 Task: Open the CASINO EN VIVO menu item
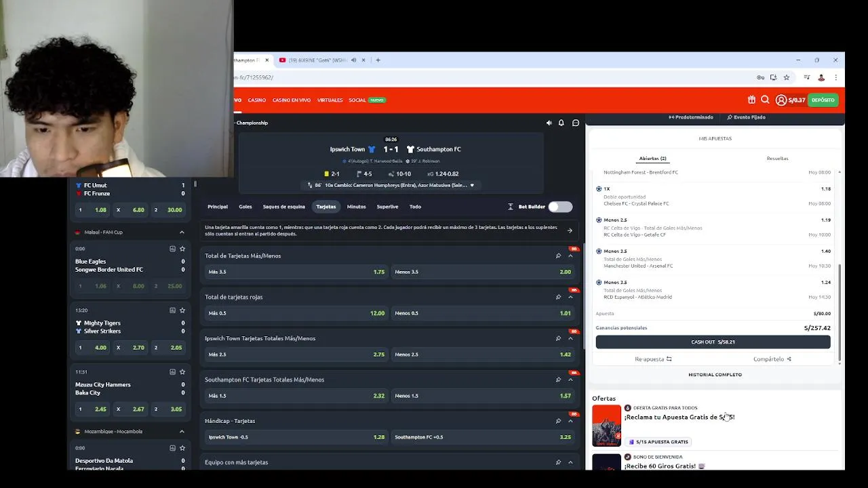coord(292,100)
